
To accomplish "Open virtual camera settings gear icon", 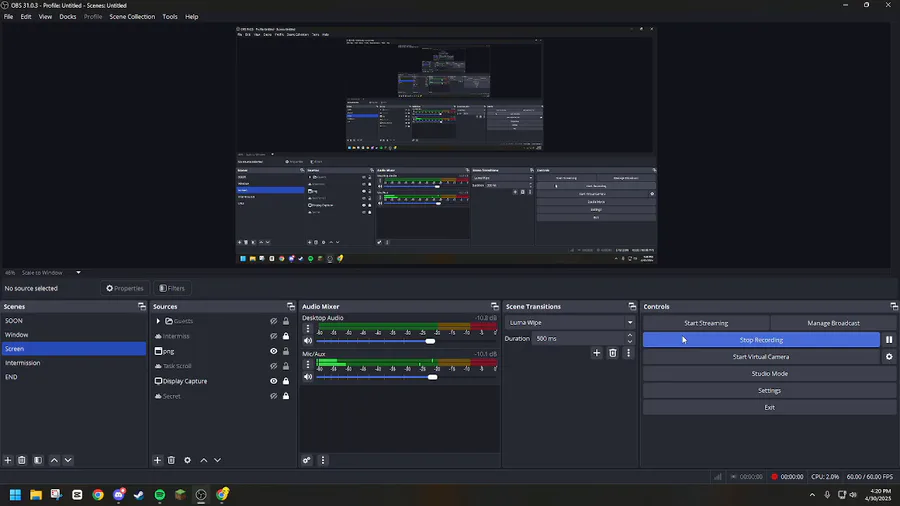I will [x=889, y=357].
